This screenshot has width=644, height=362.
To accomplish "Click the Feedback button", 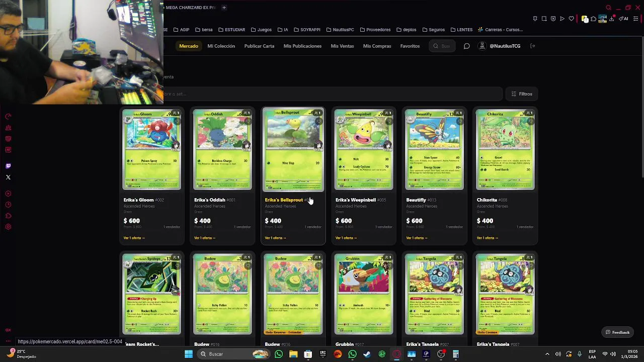I will 617,332.
